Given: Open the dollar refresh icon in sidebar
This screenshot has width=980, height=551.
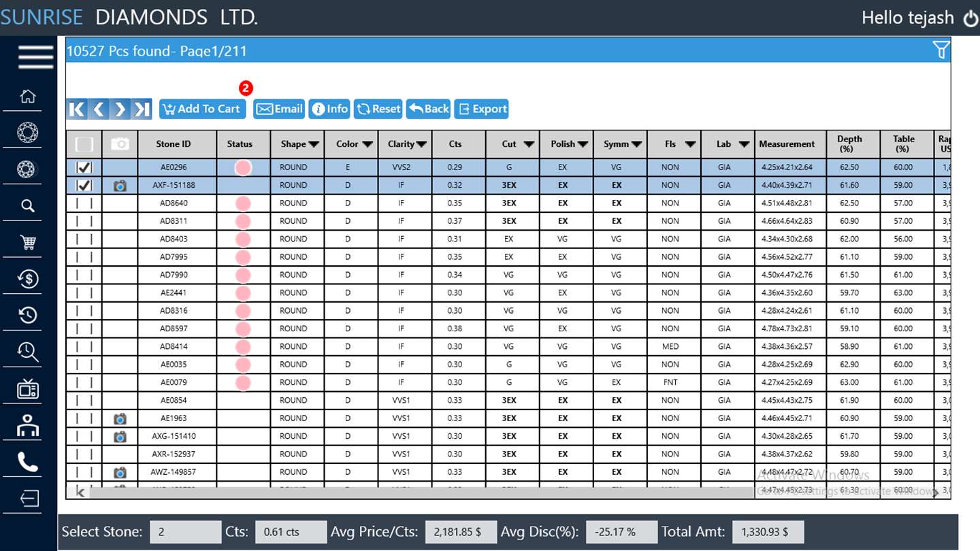Looking at the screenshot, I should pos(28,278).
